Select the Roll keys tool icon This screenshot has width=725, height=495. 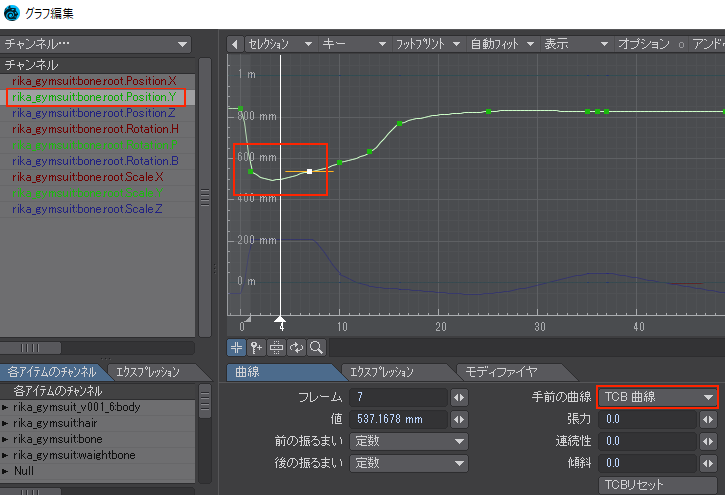coord(296,348)
